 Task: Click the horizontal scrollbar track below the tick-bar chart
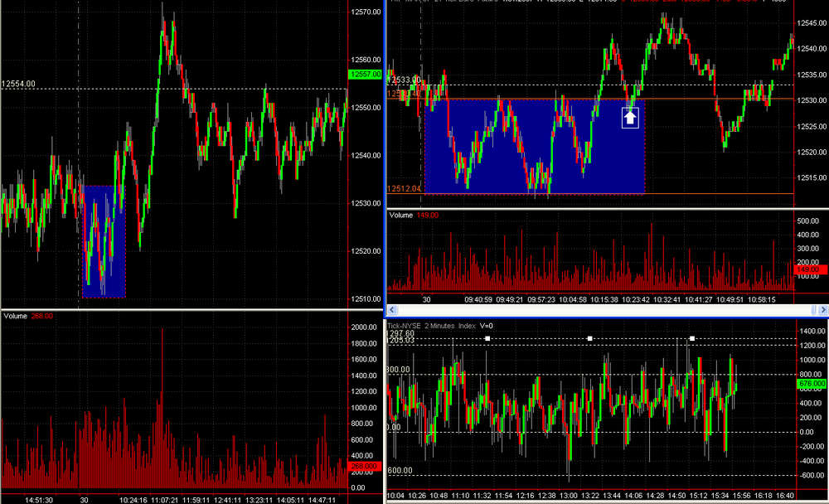(x=604, y=310)
